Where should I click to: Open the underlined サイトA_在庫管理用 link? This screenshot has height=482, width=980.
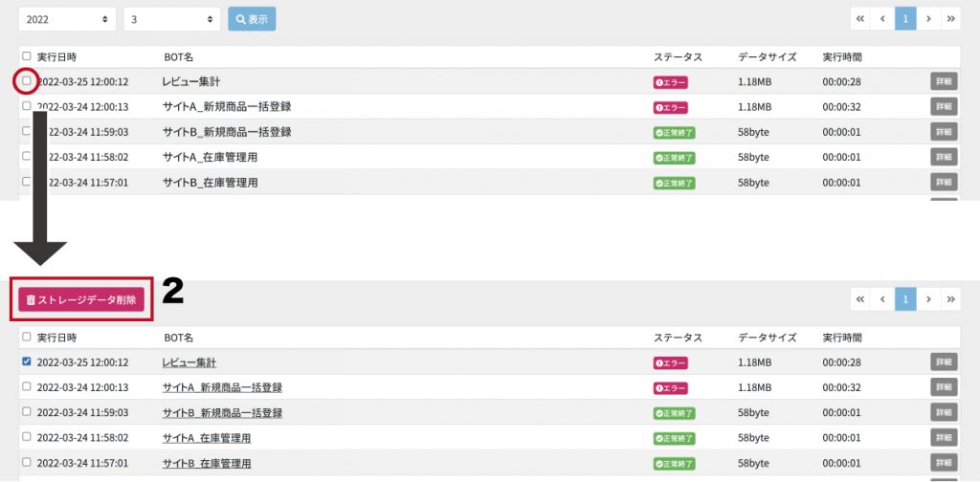[207, 438]
